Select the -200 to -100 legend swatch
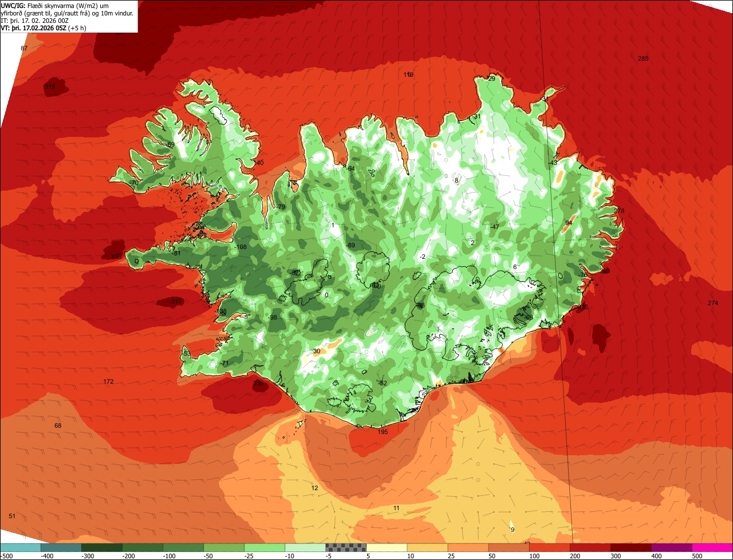The width and height of the screenshot is (733, 560). tap(142, 547)
